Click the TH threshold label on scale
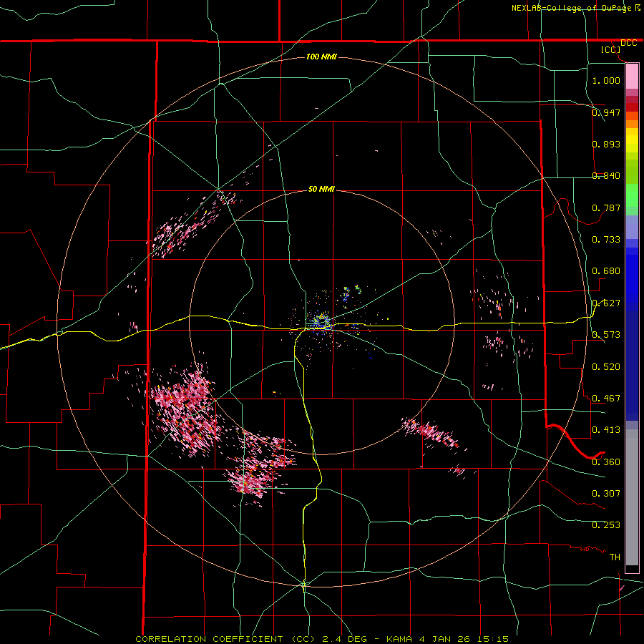The height and width of the screenshot is (644, 644). coord(615,557)
